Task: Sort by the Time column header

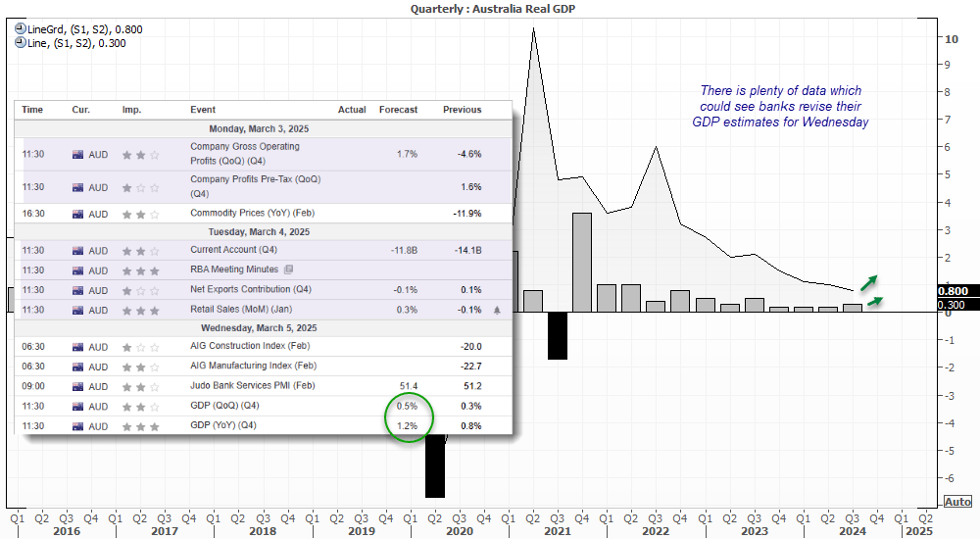Action: (x=32, y=110)
